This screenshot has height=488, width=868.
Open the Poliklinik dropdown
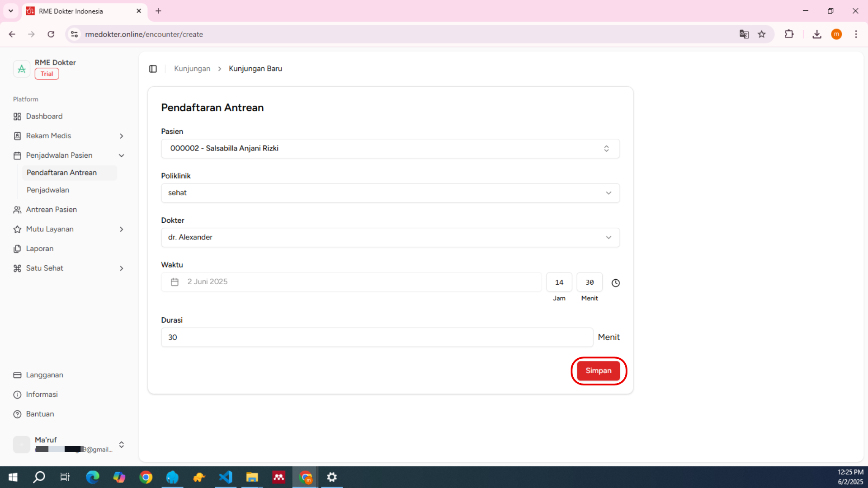click(390, 193)
